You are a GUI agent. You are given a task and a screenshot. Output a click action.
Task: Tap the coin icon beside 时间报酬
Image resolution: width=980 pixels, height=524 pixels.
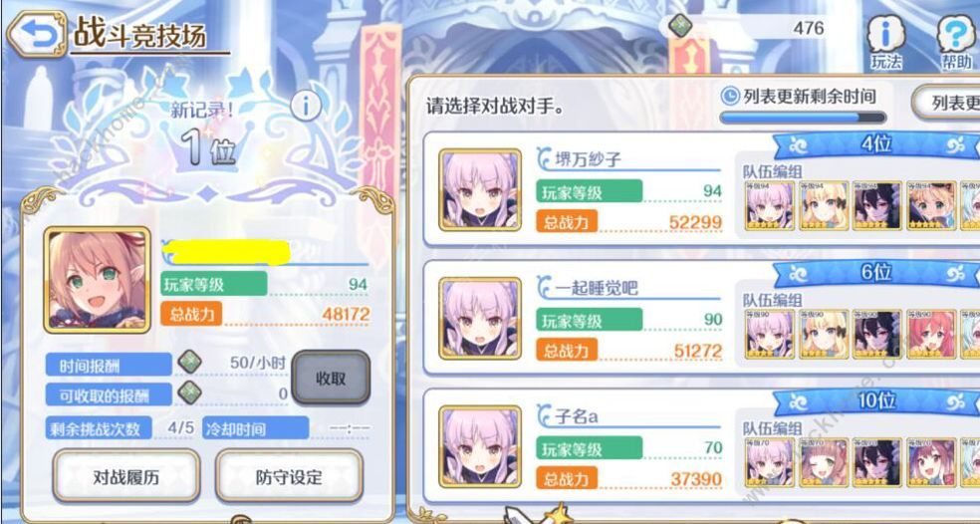[x=189, y=362]
